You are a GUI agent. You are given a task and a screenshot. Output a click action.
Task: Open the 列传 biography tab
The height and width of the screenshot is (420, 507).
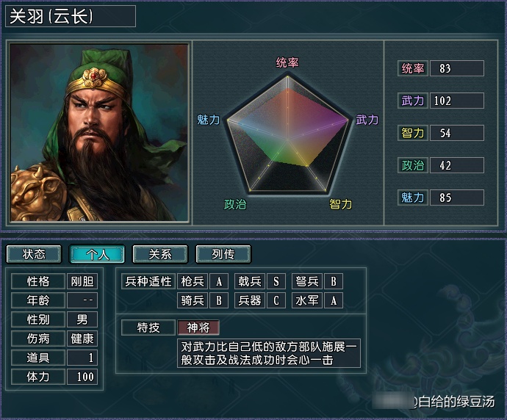coord(223,254)
